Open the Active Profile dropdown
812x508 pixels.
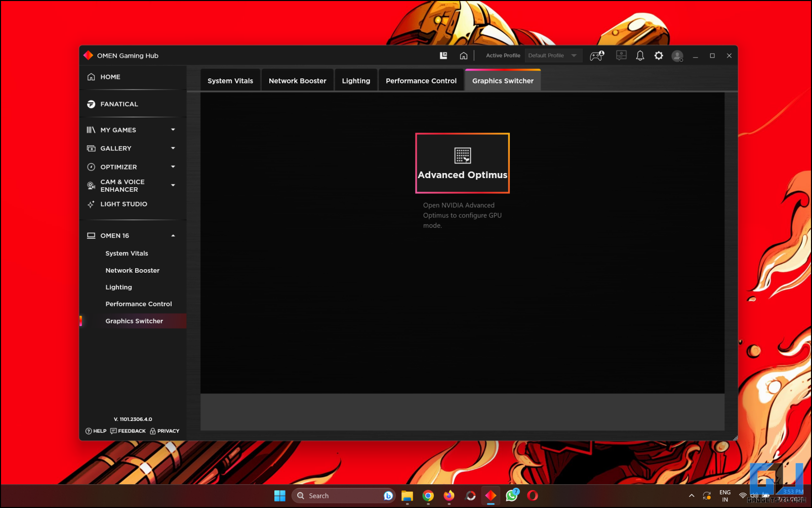click(x=553, y=56)
